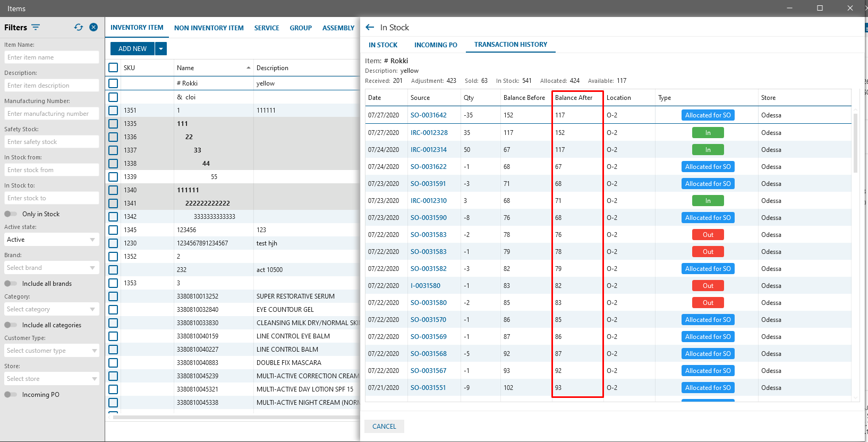Open the ADD NEW dropdown arrow
Screen dimensions: 868x442
pyautogui.click(x=161, y=49)
